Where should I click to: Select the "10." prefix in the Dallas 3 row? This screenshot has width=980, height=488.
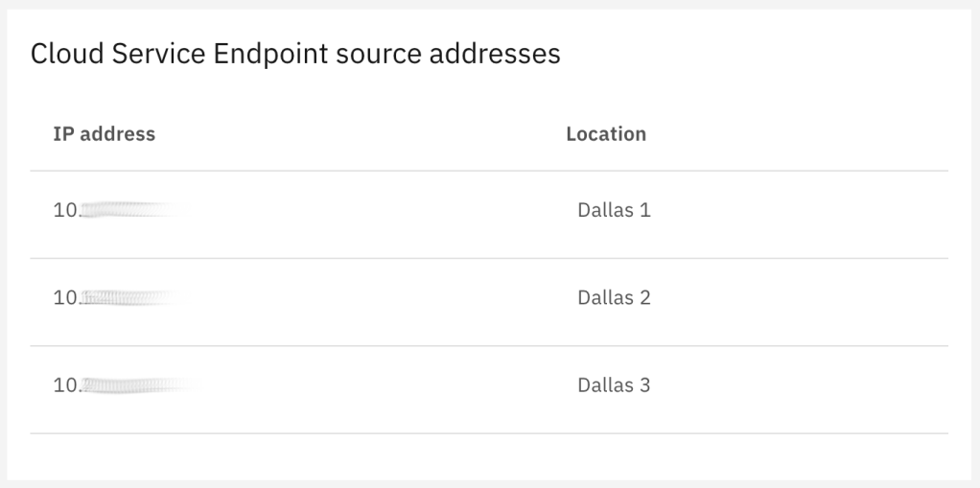click(x=66, y=386)
